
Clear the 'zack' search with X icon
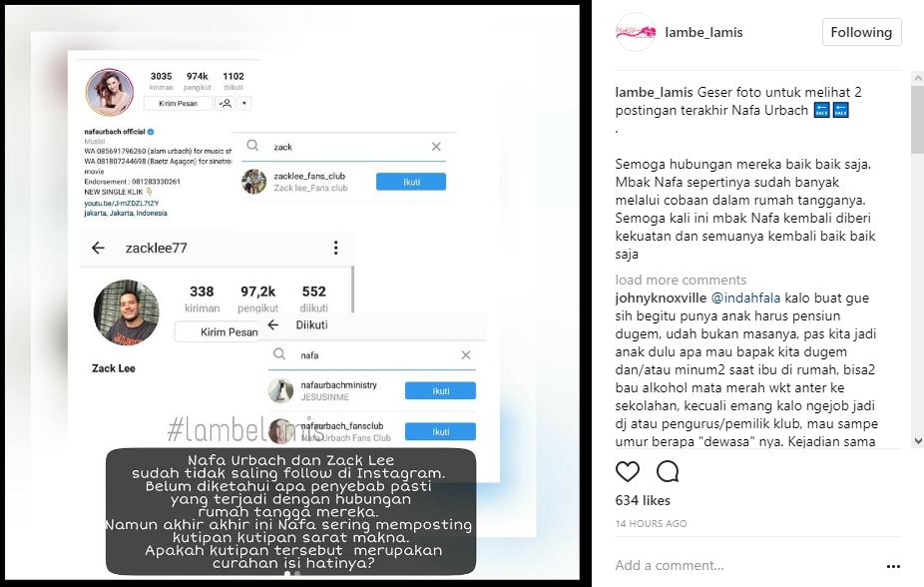pyautogui.click(x=436, y=147)
